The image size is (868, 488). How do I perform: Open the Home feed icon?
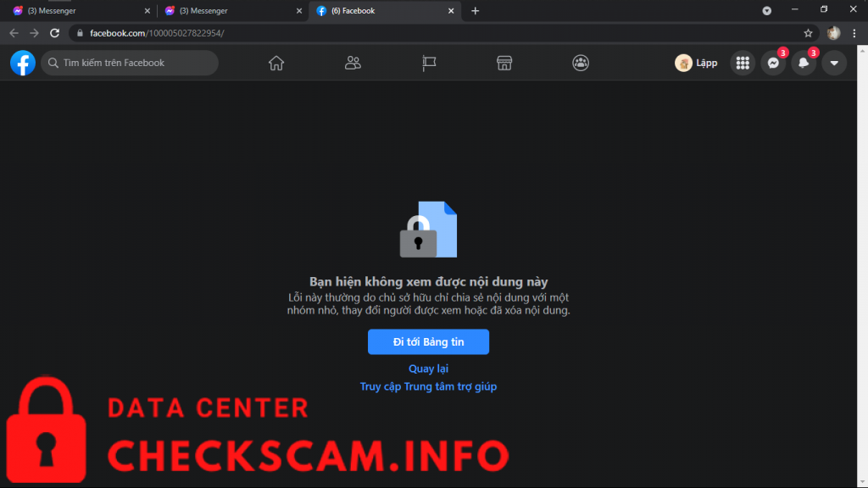[x=276, y=63]
